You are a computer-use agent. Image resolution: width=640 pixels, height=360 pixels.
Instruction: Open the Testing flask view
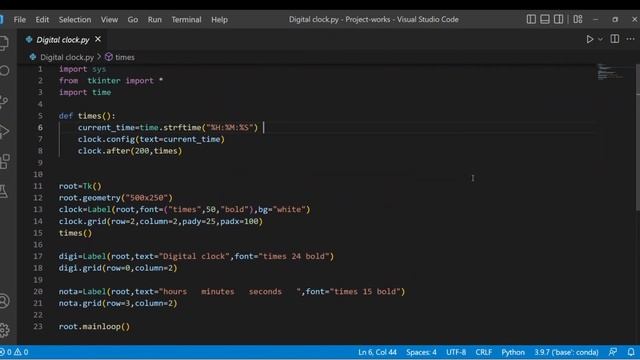tap(4, 191)
